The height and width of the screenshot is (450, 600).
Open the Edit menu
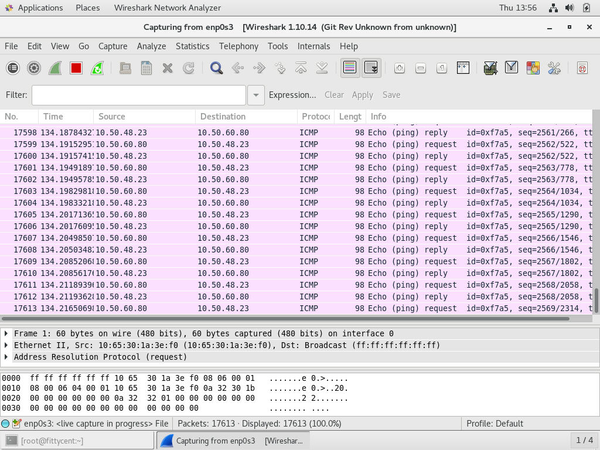pos(34,46)
